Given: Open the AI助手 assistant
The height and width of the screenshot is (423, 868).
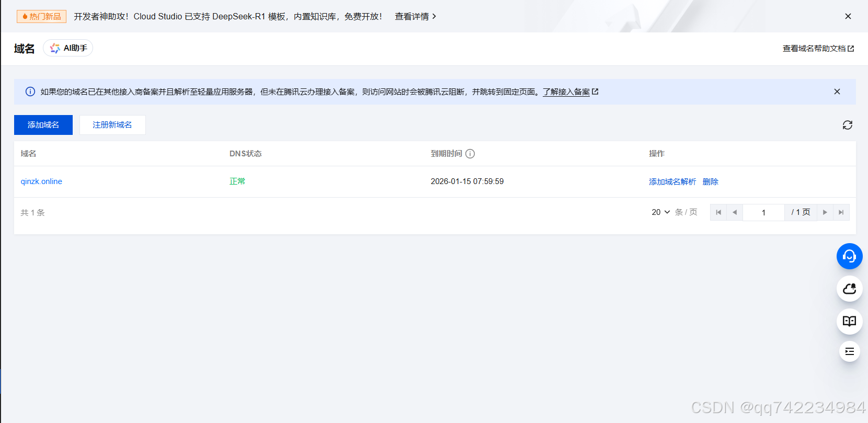Looking at the screenshot, I should coord(68,48).
